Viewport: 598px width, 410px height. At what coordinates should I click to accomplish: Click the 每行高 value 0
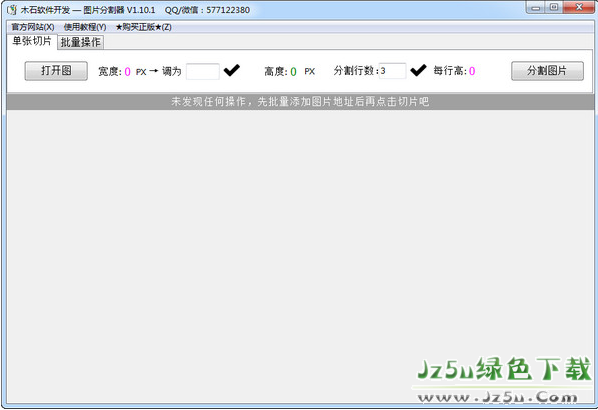point(472,71)
